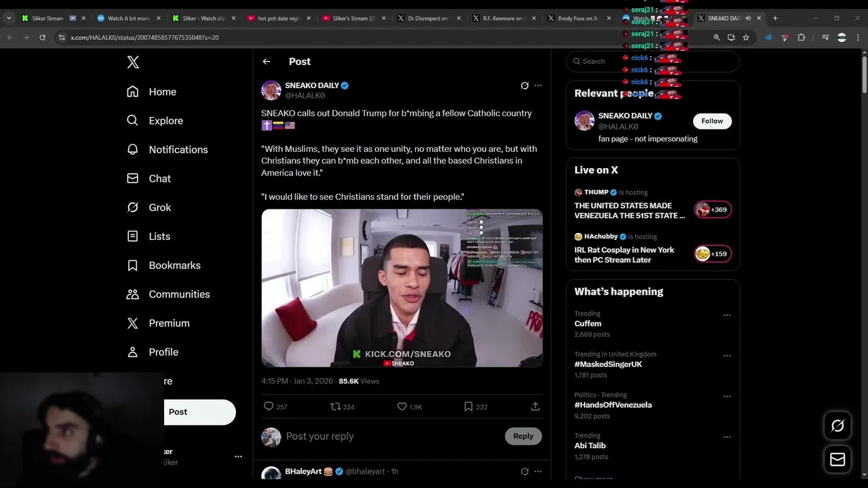Open the Abi Talib trend
868x488 pixels.
(x=590, y=446)
